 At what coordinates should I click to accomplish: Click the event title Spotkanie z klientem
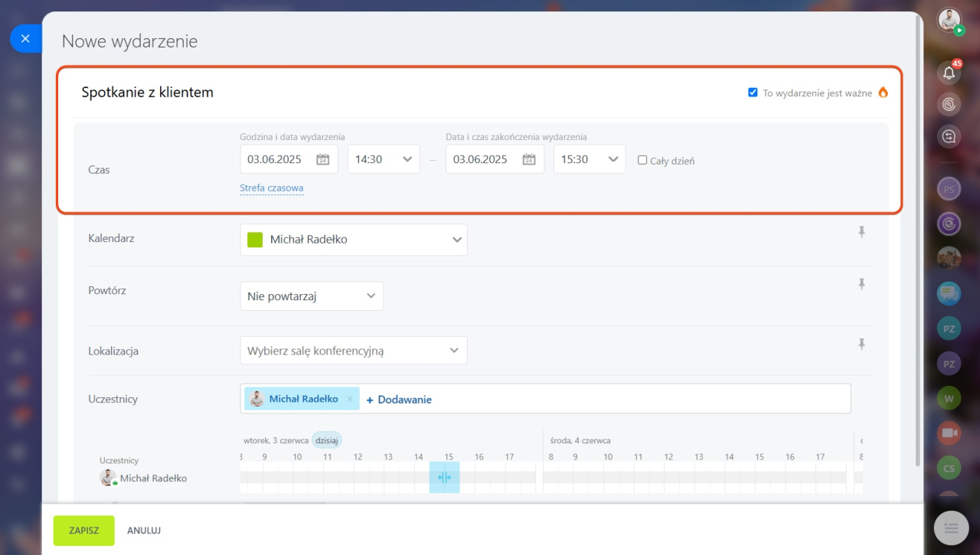148,93
